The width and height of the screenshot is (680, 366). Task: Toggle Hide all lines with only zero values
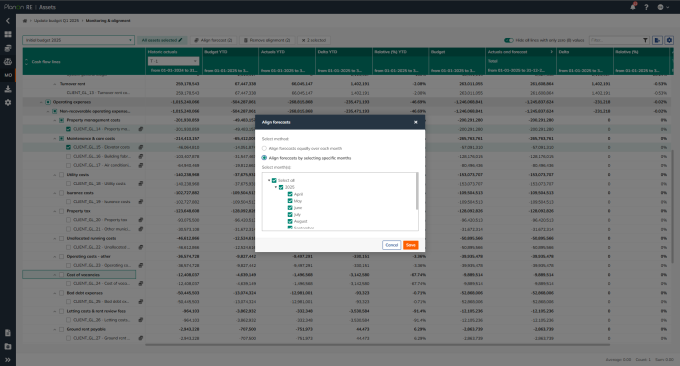pyautogui.click(x=508, y=40)
